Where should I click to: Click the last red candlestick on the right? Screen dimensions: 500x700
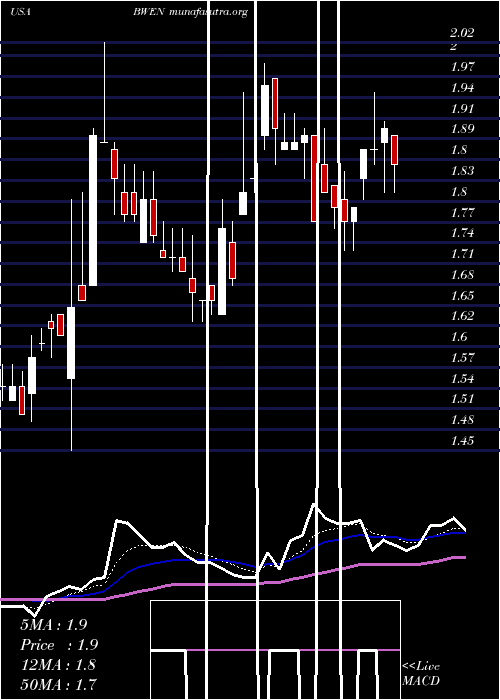click(394, 150)
